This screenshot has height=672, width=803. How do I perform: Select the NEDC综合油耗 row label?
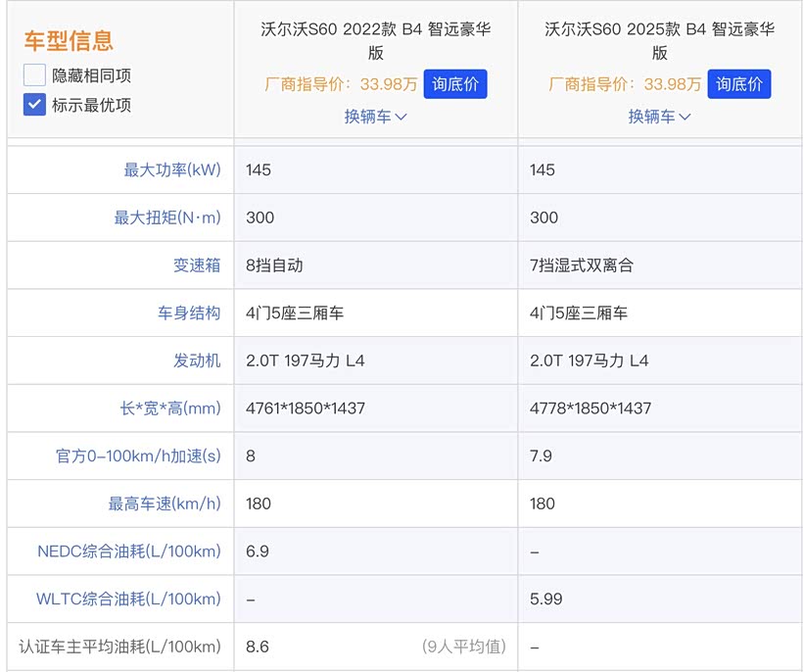tap(129, 552)
